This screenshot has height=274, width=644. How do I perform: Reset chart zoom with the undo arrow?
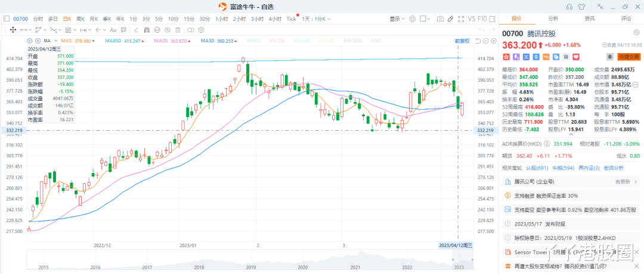click(478, 41)
